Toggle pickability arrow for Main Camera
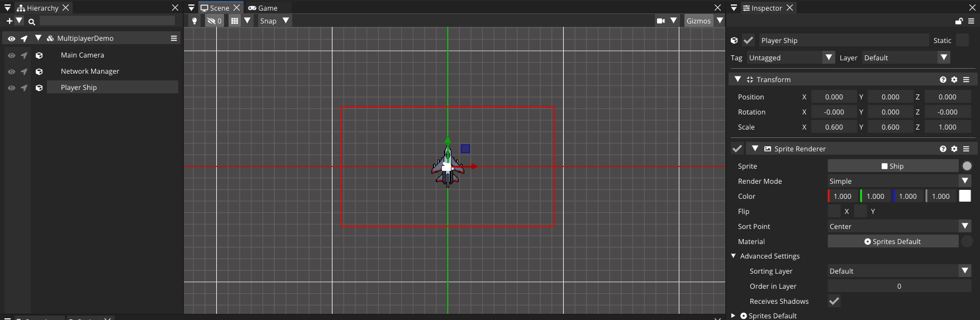980x320 pixels. [24, 55]
